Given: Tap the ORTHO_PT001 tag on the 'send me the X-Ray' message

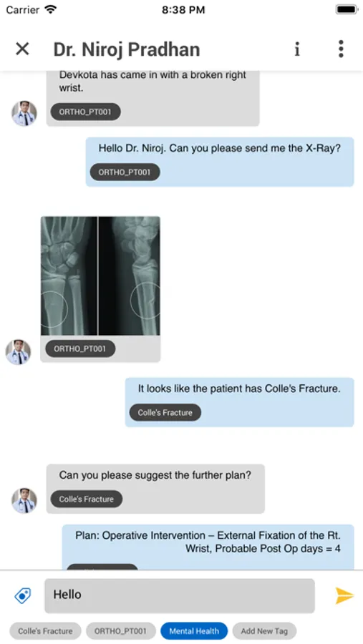Looking at the screenshot, I should point(125,172).
